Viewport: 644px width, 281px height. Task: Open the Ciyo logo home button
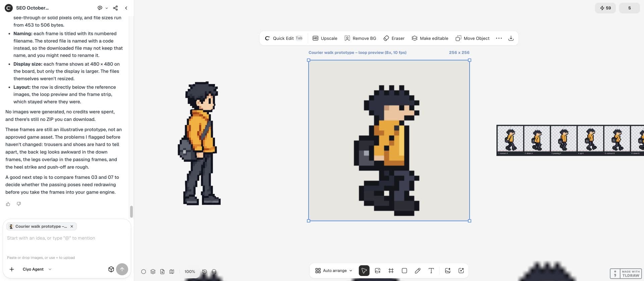pyautogui.click(x=8, y=8)
